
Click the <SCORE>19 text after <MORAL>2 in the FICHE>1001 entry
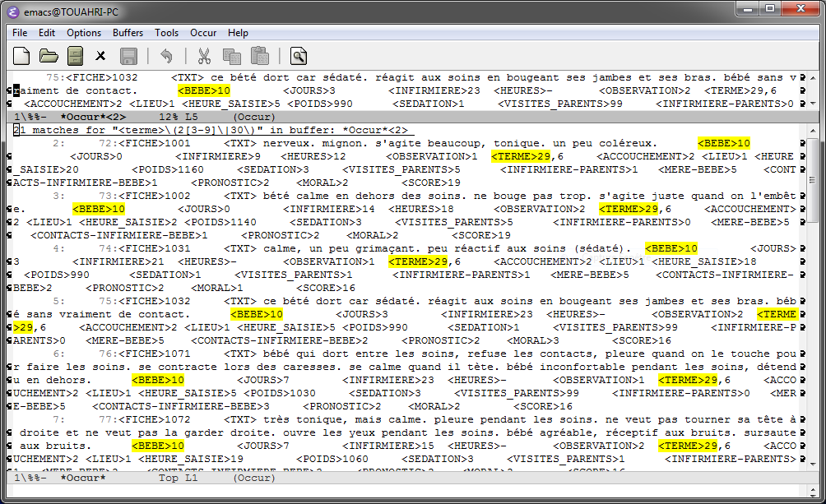click(431, 183)
